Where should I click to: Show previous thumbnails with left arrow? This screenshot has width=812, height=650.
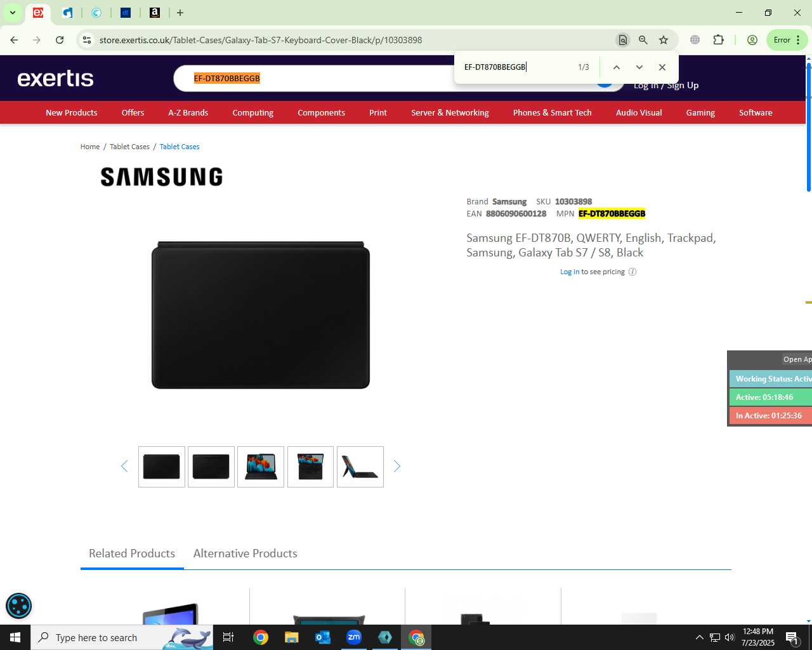pos(124,467)
